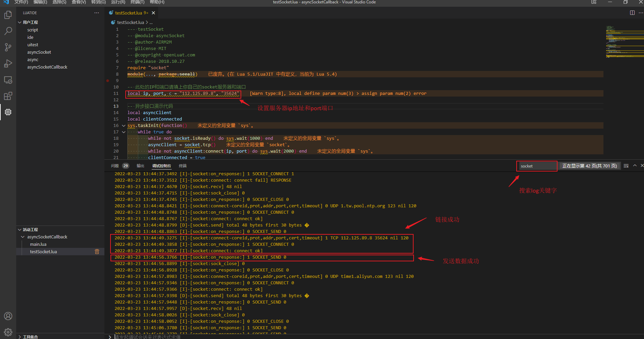The height and width of the screenshot is (339, 644).
Task: Open the 文件(F) menu
Action: coord(21,2)
